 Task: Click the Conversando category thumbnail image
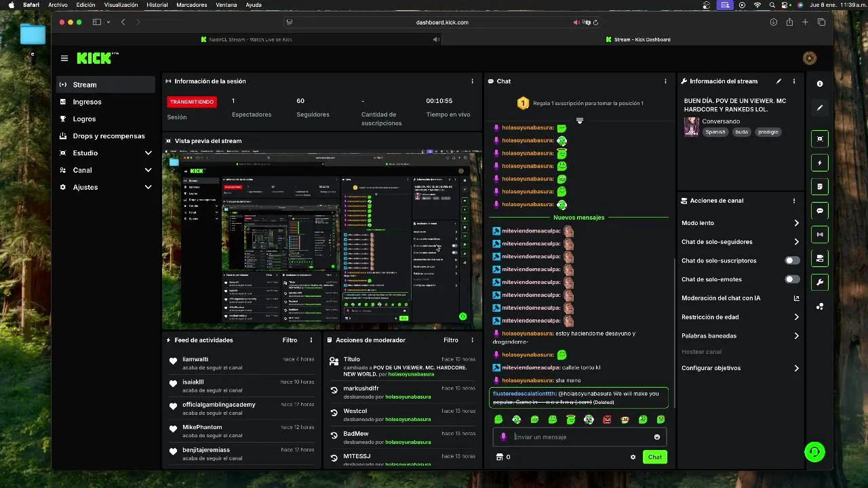(692, 127)
